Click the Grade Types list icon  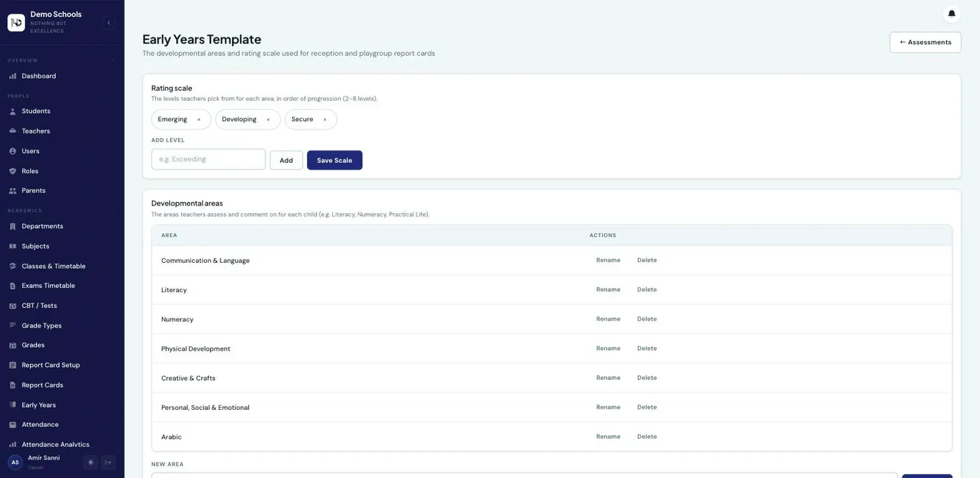pos(12,325)
